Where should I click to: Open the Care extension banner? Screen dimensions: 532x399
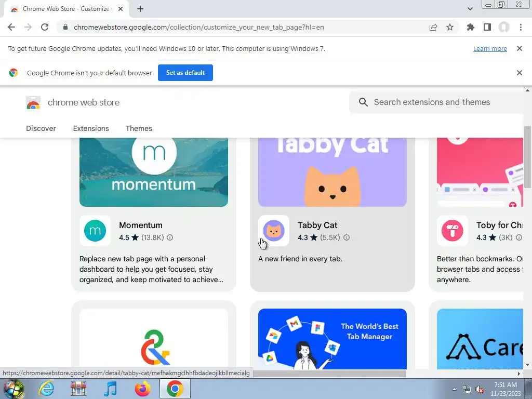point(480,339)
